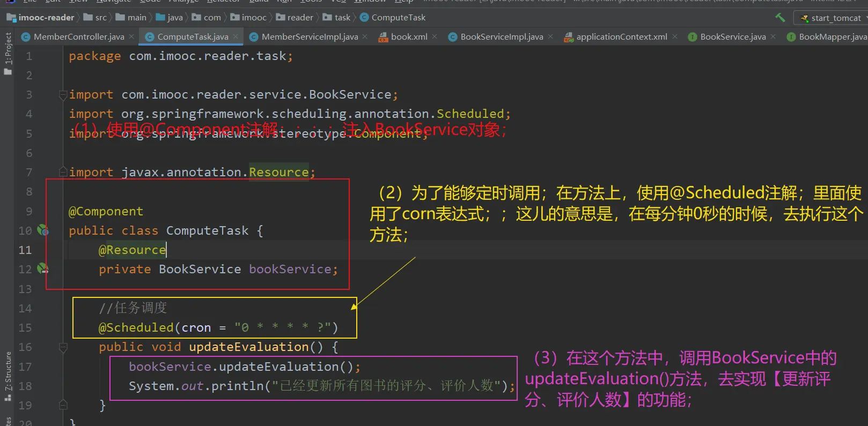868x426 pixels.
Task: Switch to the book.xml tab
Action: click(409, 36)
